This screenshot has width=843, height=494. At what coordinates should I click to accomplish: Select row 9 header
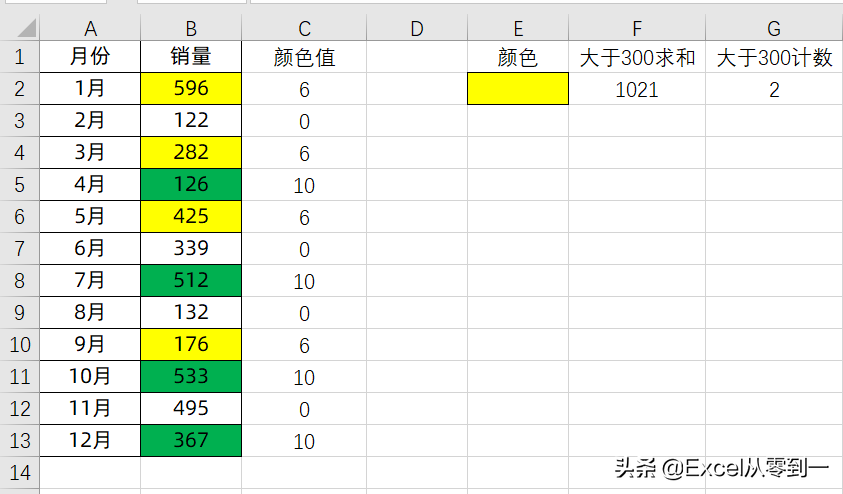(19, 313)
